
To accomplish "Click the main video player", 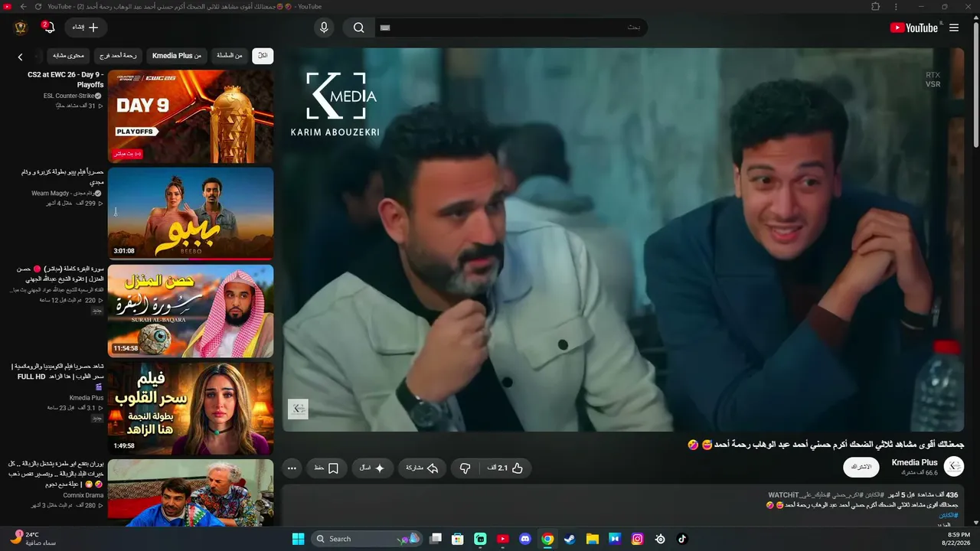I will (623, 240).
